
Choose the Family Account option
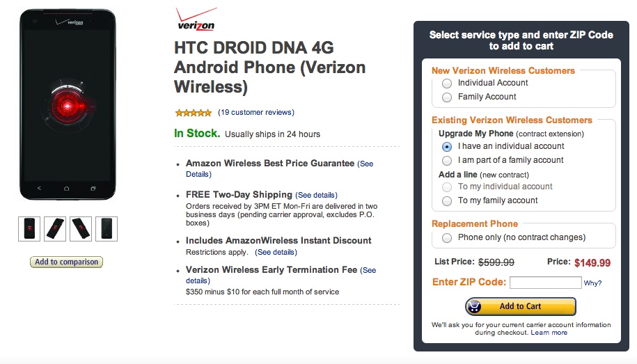pyautogui.click(x=447, y=97)
